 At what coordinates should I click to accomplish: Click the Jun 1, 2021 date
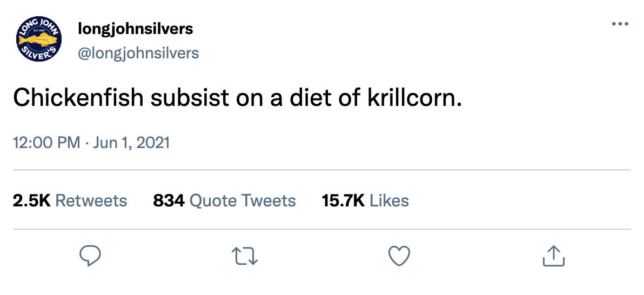[x=131, y=143]
